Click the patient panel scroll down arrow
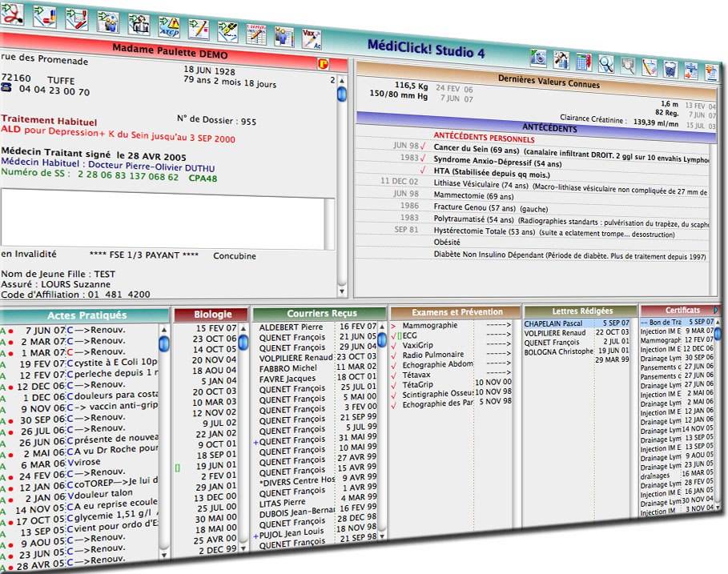Screen dimensions: 728x574 [342, 291]
